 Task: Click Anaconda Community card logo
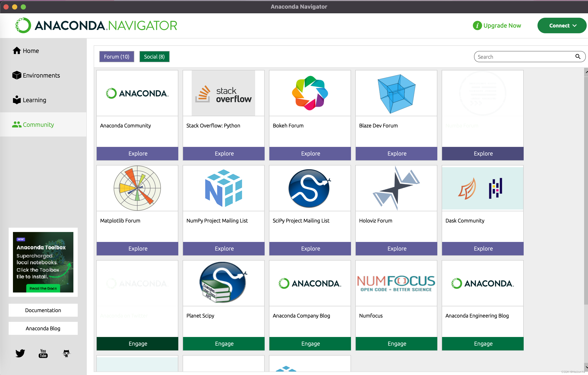(x=137, y=93)
